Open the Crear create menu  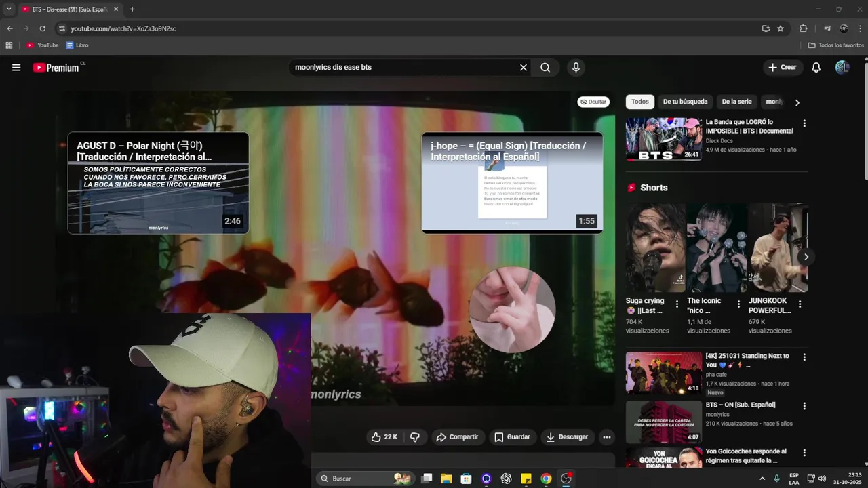pos(783,67)
